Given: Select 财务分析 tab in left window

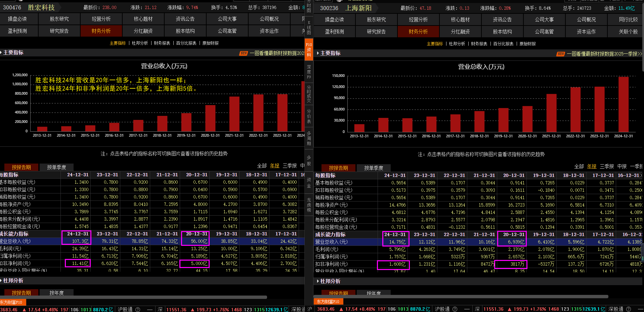Looking at the screenshot, I should coord(101,31).
